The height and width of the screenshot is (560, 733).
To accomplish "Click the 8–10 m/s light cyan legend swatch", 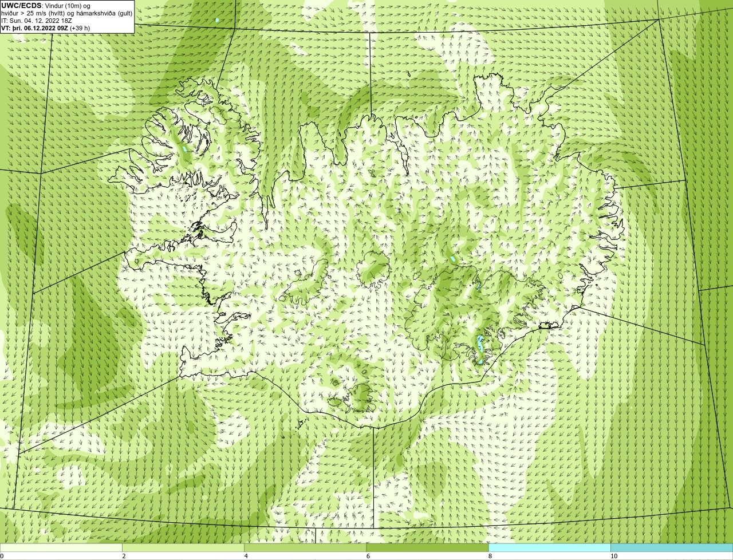I will [x=550, y=547].
